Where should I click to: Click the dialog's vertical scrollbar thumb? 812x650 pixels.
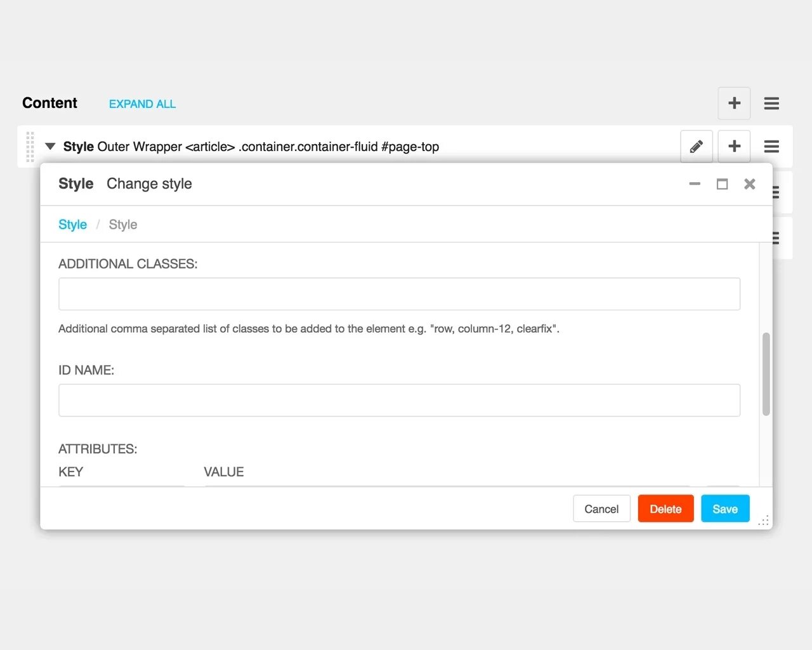tap(766, 374)
